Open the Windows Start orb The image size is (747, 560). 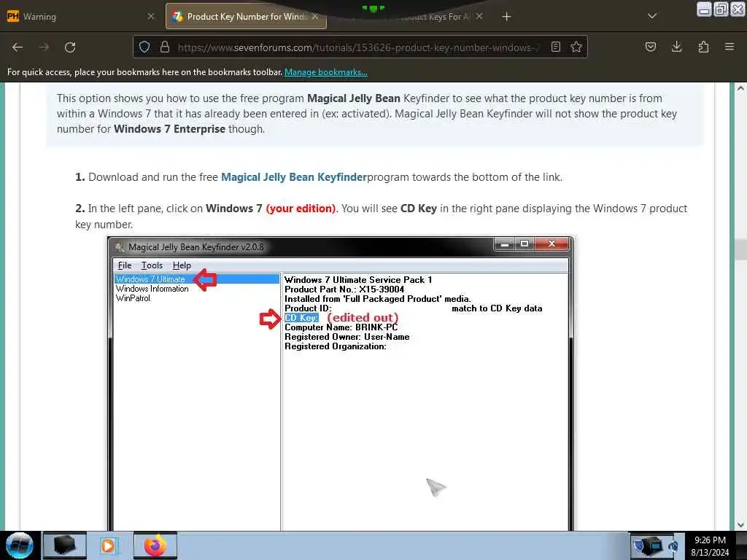pos(19,545)
